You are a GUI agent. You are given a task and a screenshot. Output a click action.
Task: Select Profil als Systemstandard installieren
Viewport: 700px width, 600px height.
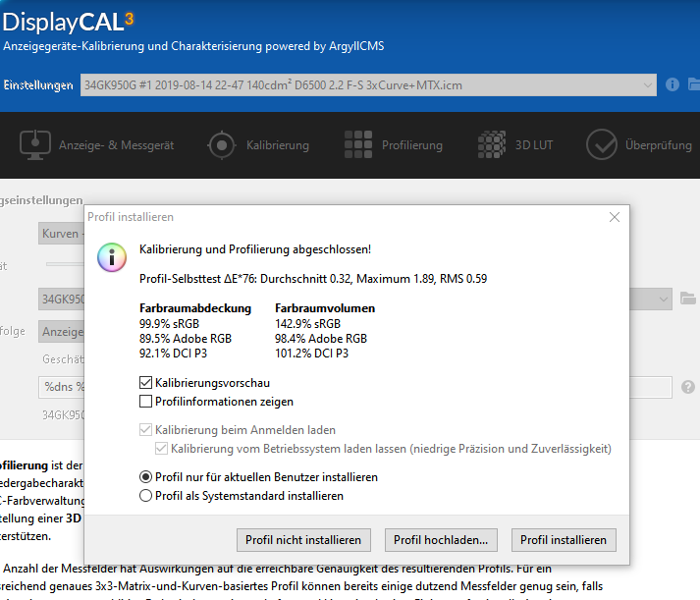pos(145,496)
